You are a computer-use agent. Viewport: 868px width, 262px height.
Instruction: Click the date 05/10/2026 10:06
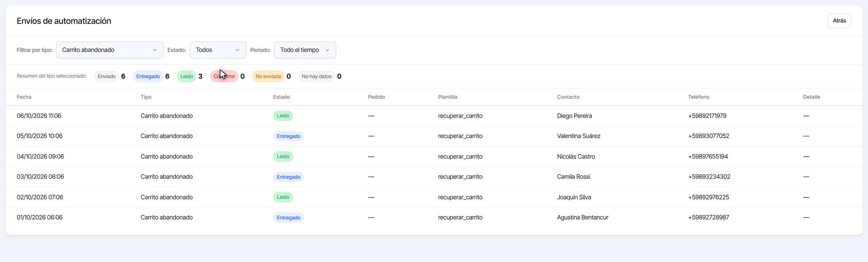[x=40, y=136]
